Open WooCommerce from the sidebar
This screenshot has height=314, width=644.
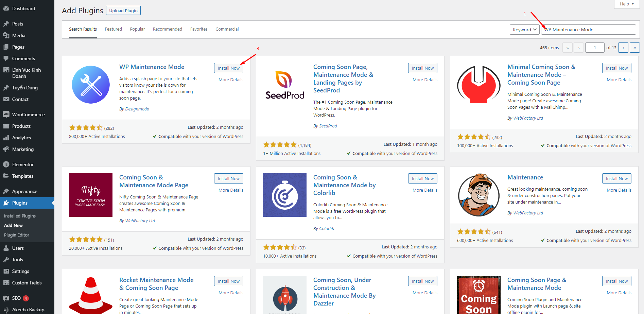tap(28, 115)
